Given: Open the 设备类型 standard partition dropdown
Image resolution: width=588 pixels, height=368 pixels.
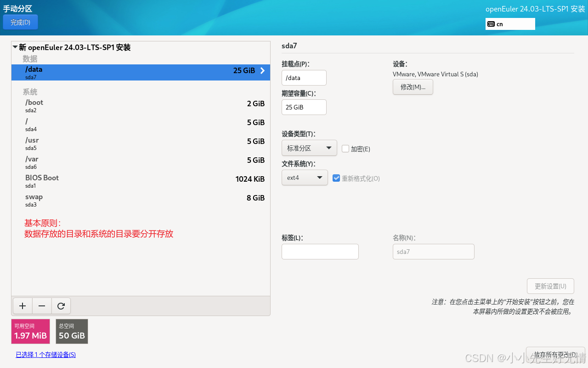Looking at the screenshot, I should [309, 148].
